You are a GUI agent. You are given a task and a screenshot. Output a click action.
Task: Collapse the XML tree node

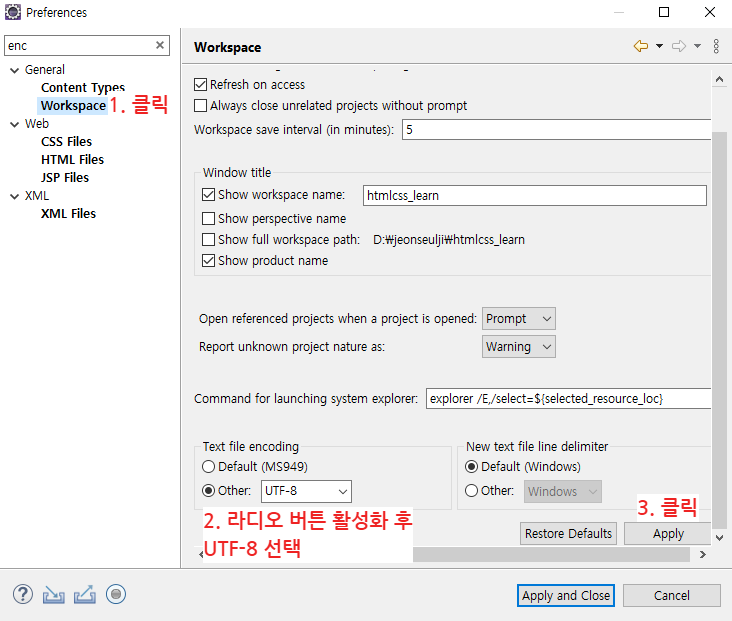(15, 196)
